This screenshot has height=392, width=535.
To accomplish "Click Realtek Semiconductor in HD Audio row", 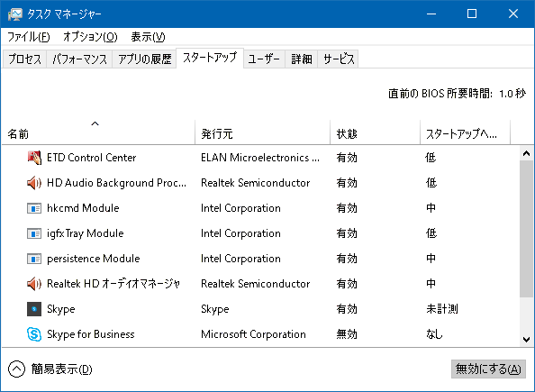I will (x=255, y=183).
